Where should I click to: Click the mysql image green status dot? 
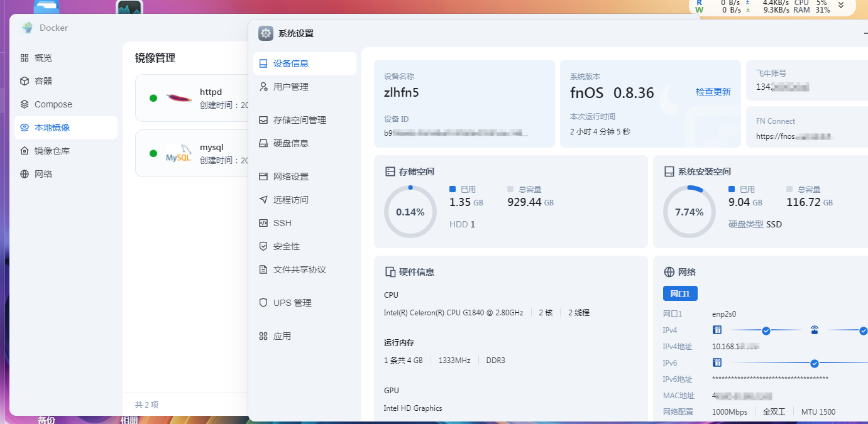pos(153,153)
